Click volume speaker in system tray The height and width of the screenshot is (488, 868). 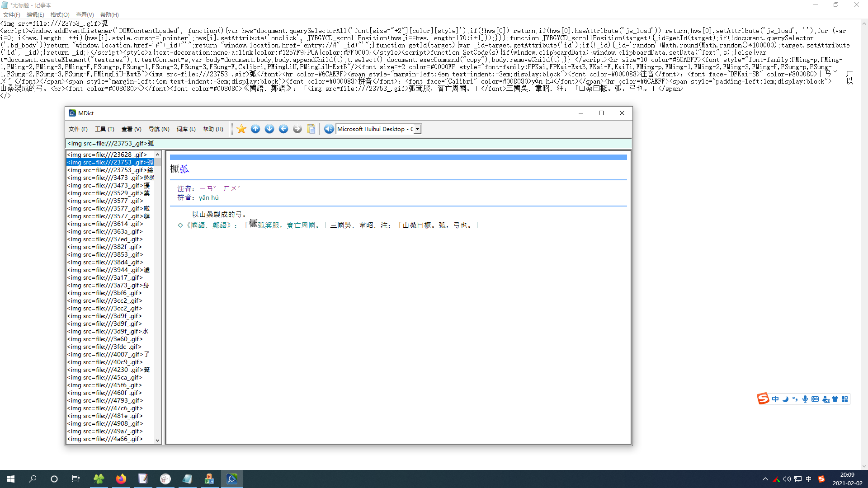click(x=787, y=479)
